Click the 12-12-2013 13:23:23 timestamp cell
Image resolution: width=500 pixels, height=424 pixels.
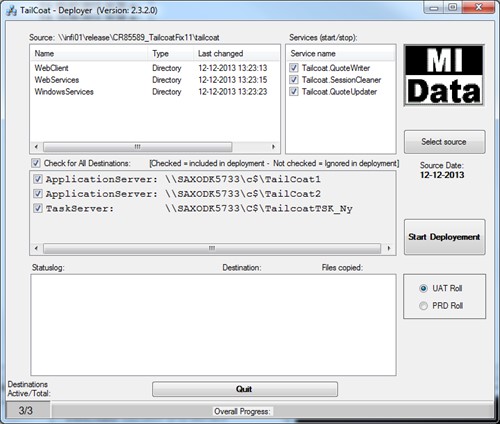(x=233, y=92)
